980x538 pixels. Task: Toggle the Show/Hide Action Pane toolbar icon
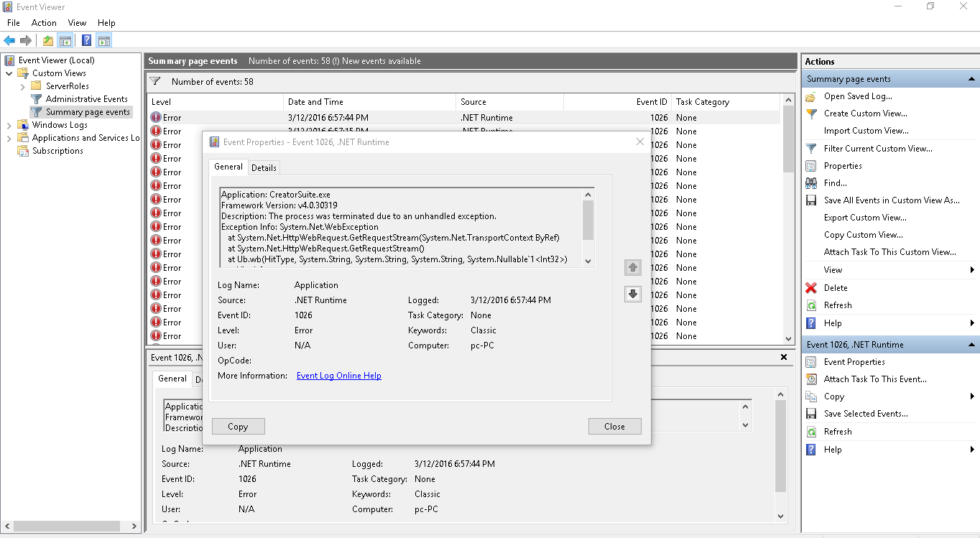coord(103,40)
